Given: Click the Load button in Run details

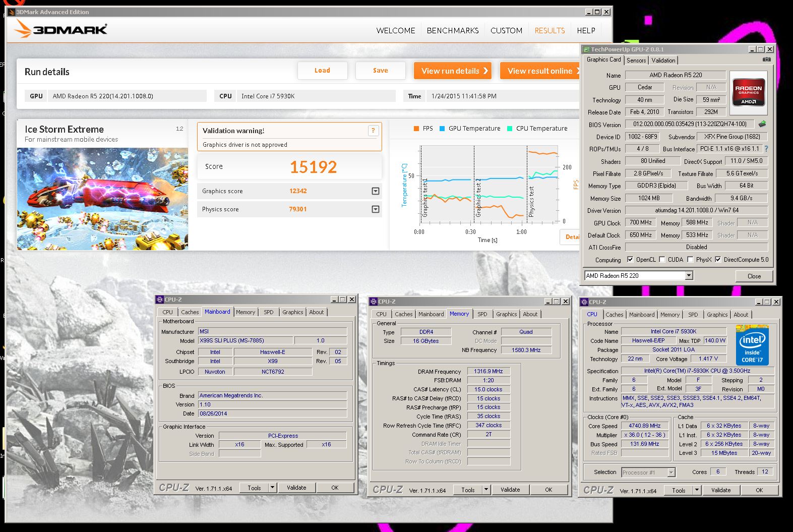Looking at the screenshot, I should (323, 71).
